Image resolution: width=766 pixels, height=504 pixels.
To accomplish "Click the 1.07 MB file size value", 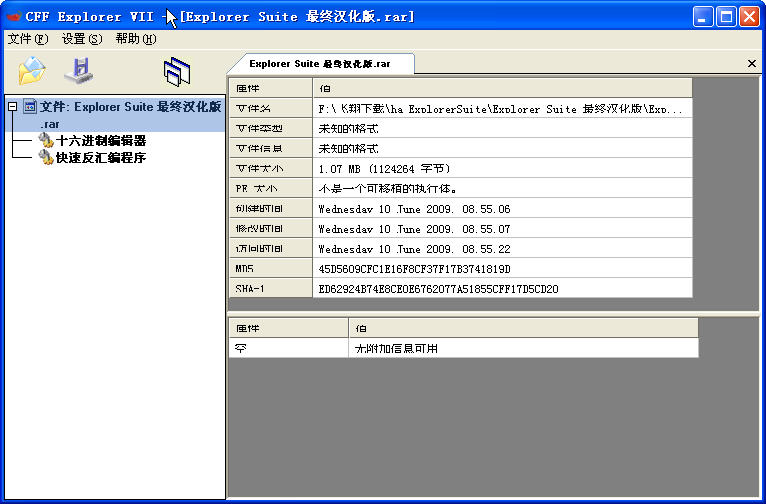I will (x=502, y=168).
